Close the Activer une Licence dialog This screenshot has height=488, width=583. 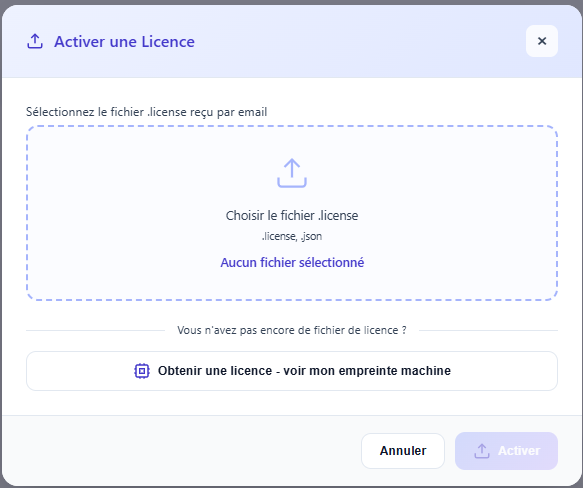542,41
